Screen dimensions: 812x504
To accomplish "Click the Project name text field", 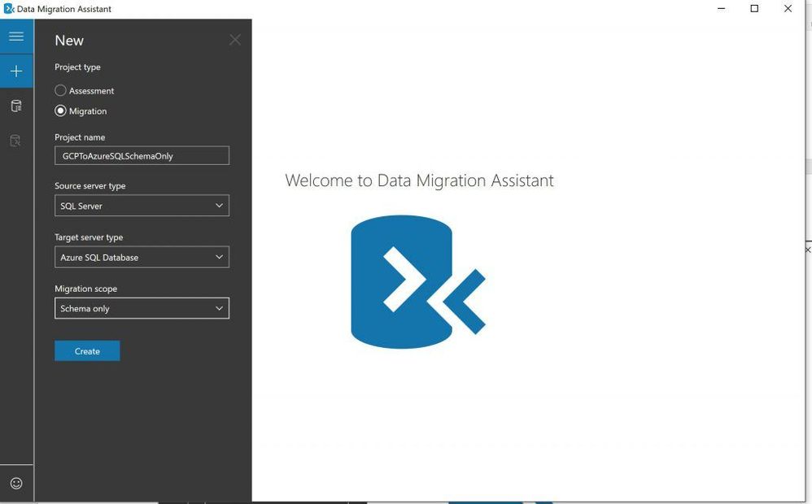I will tap(142, 155).
